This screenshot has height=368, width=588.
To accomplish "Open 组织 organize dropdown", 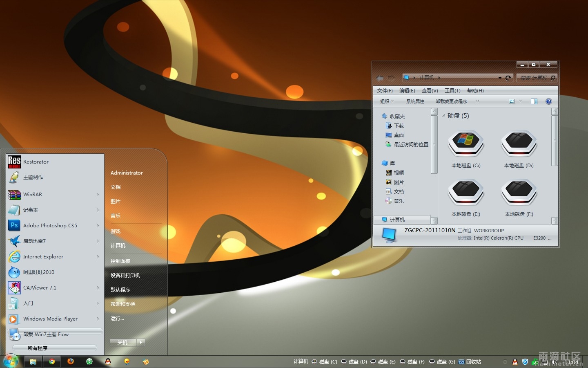I will [x=387, y=101].
